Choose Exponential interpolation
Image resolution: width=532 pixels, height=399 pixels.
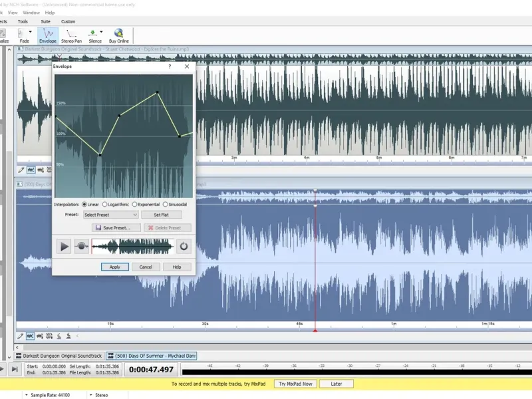click(146, 205)
